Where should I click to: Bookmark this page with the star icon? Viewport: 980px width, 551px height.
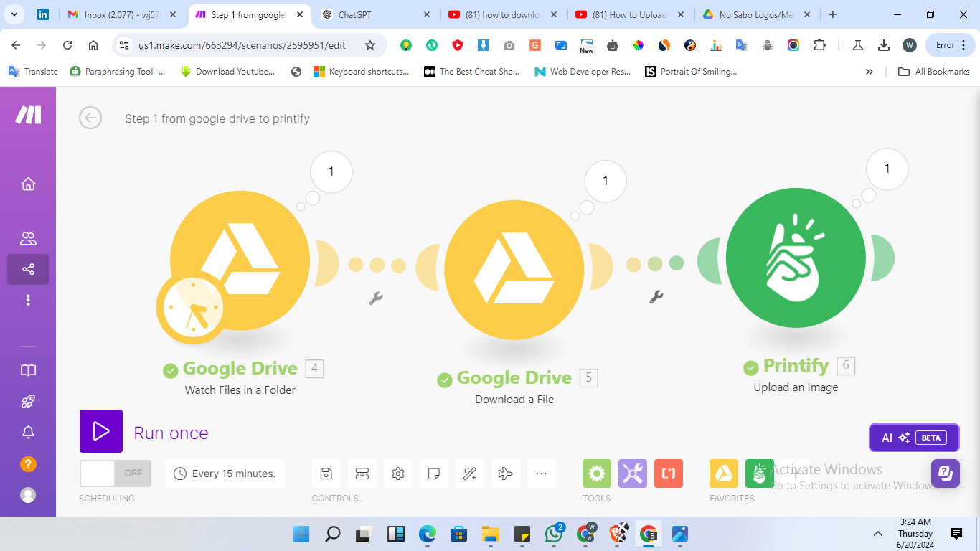(370, 45)
